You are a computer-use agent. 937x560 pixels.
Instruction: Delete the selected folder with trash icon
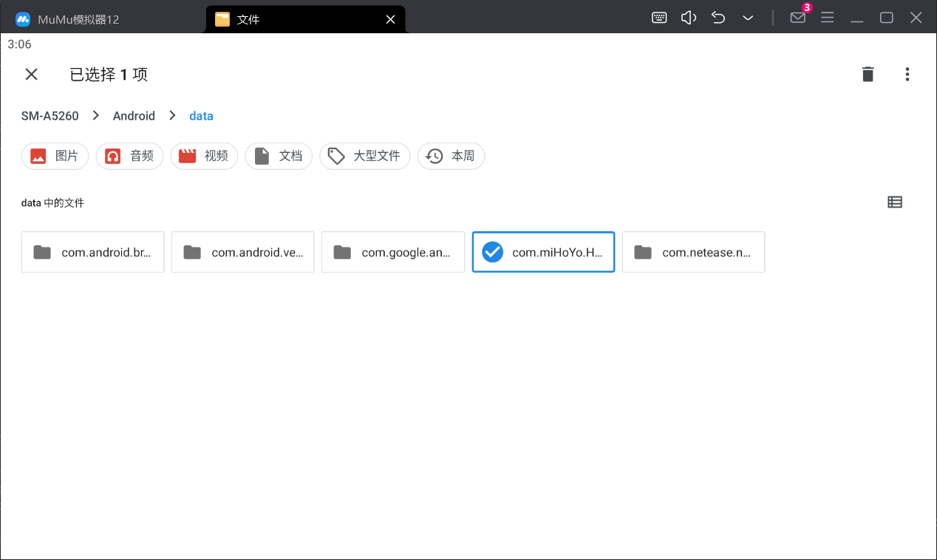click(x=868, y=74)
